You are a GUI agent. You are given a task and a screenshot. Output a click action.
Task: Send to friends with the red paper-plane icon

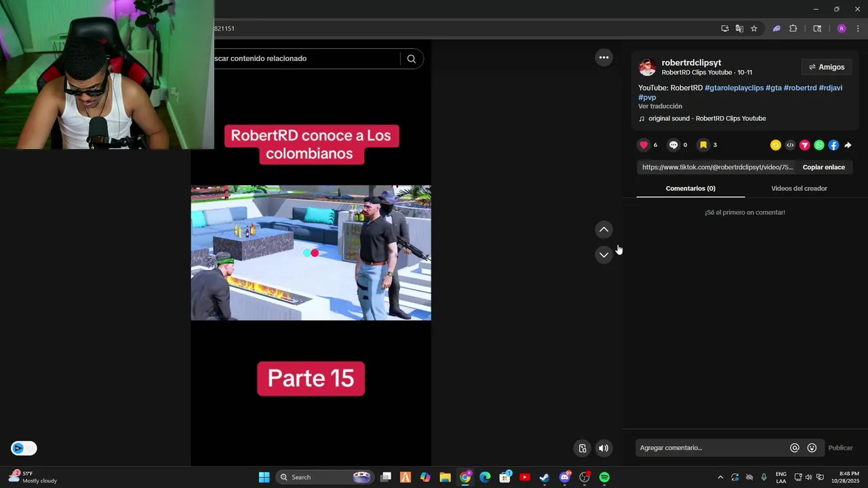click(805, 145)
